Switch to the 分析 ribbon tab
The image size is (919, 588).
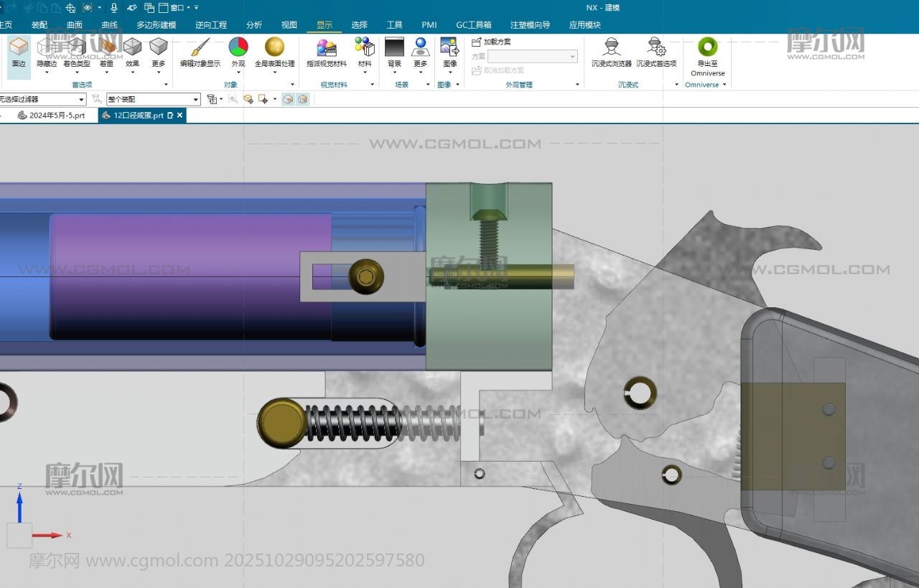[x=254, y=25]
